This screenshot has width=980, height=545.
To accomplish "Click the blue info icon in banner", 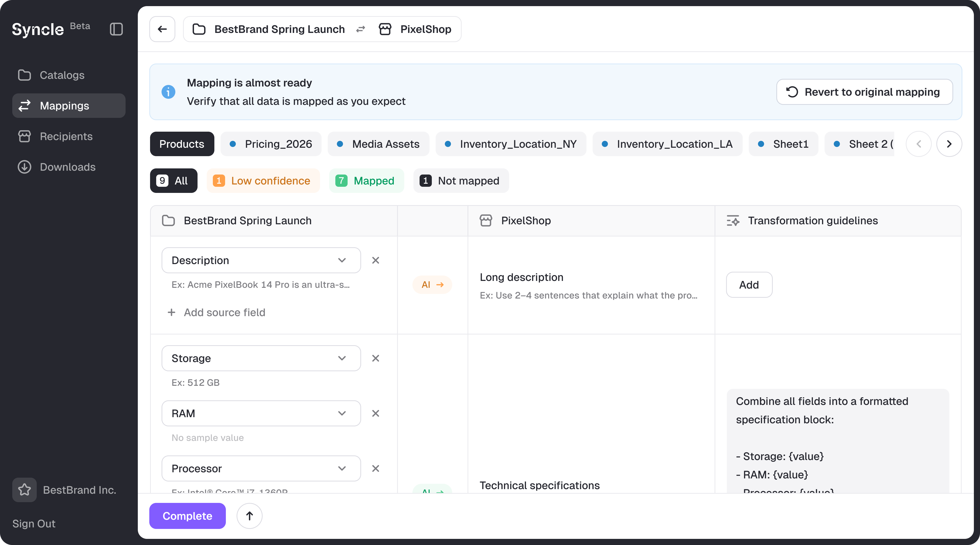I will (x=168, y=92).
